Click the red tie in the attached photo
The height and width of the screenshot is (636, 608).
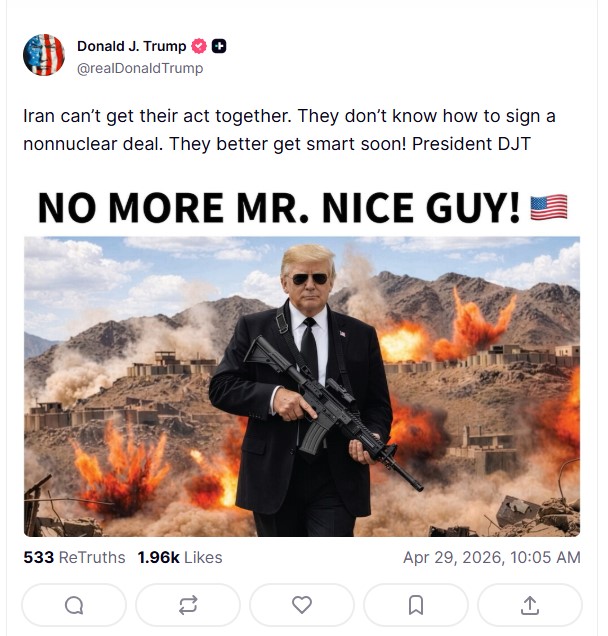310,345
